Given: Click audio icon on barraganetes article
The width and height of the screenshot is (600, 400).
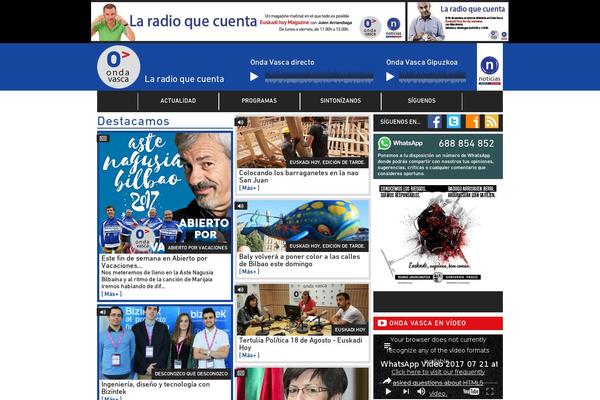Looking at the screenshot, I should pyautogui.click(x=241, y=122).
